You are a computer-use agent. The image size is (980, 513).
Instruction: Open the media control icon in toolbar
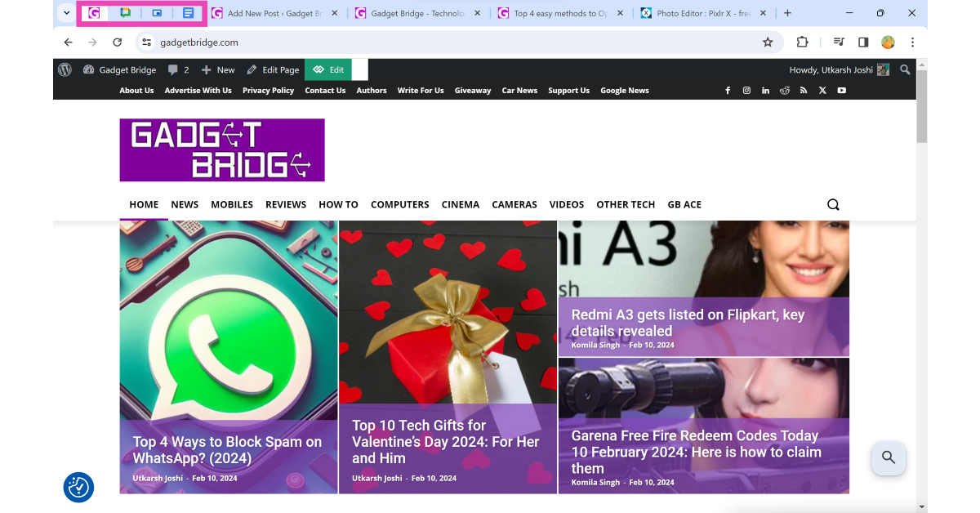point(839,42)
